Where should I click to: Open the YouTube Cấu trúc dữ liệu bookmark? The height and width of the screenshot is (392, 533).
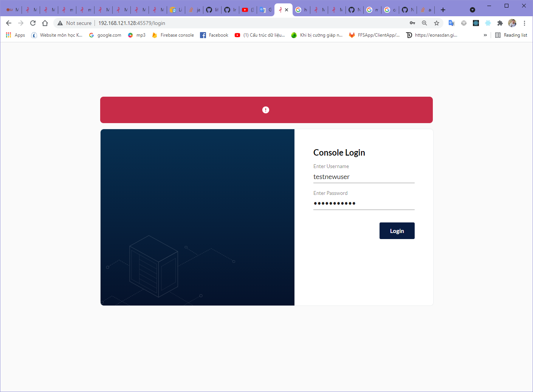pos(260,35)
